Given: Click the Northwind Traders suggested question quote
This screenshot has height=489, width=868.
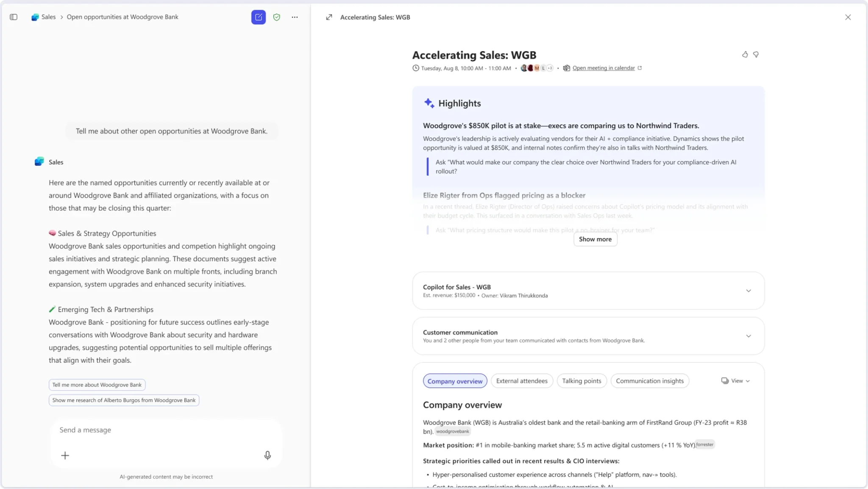Looking at the screenshot, I should point(586,167).
